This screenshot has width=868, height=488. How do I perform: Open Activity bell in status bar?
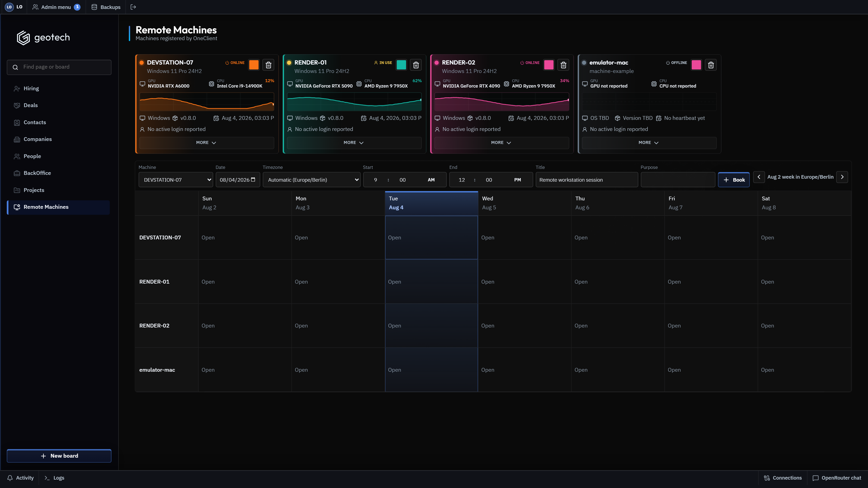[x=21, y=478]
